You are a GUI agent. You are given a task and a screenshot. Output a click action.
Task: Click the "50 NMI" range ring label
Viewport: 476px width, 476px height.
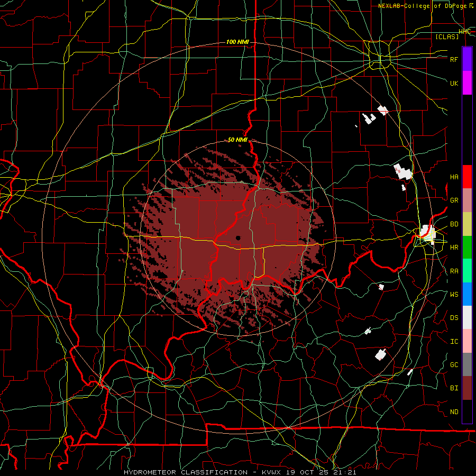[x=237, y=140]
